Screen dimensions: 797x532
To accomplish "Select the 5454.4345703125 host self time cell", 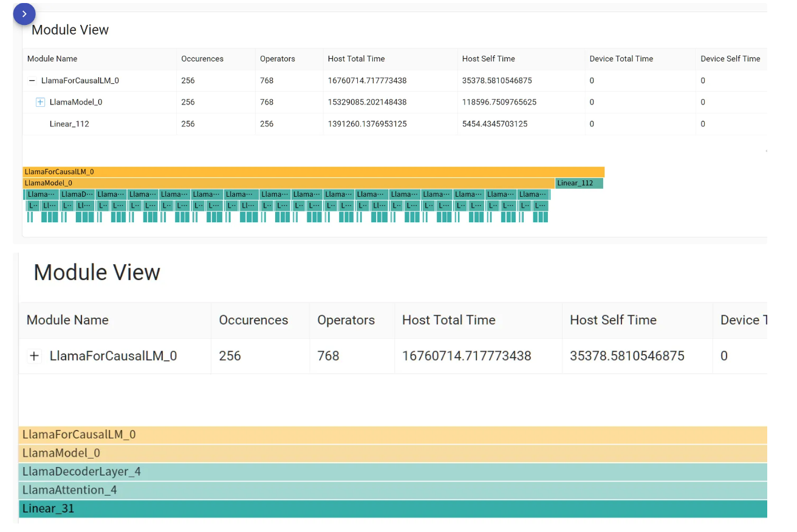I will 495,124.
